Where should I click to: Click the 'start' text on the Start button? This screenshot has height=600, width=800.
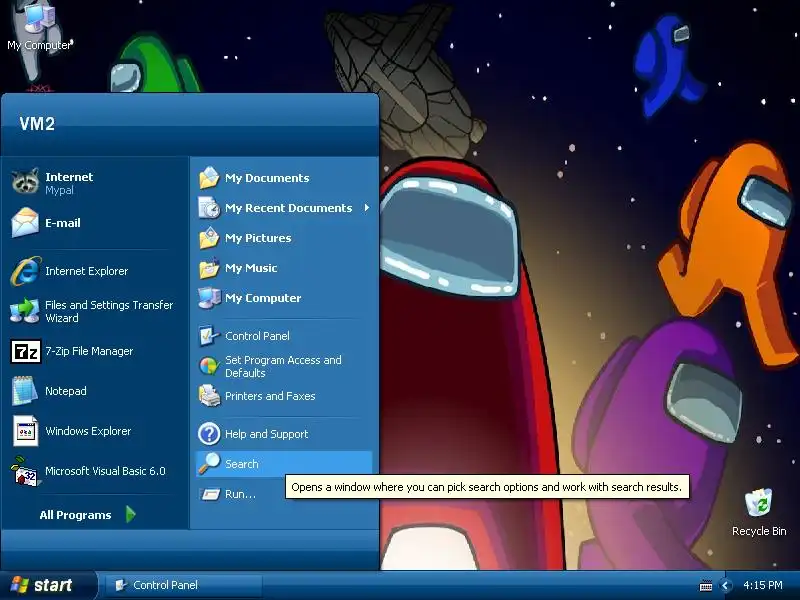(53, 585)
